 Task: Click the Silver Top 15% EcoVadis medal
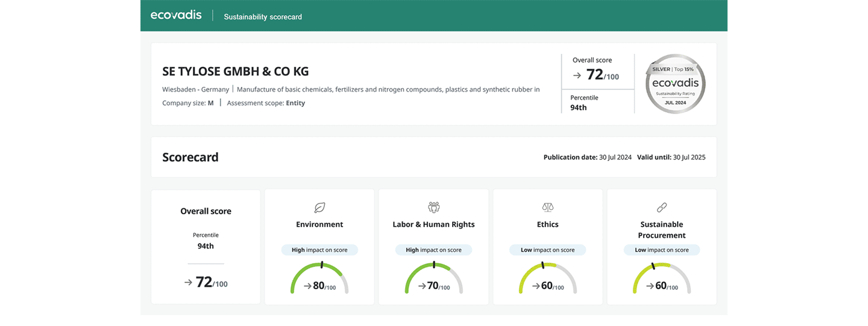pyautogui.click(x=675, y=84)
